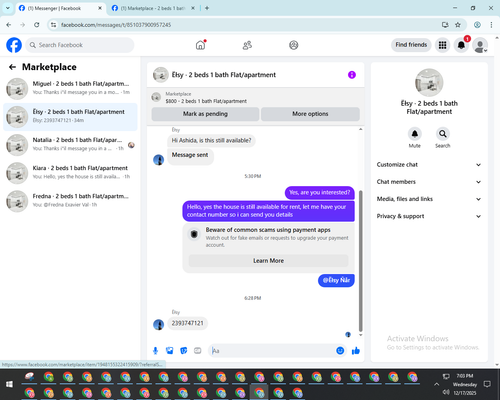Click the 'Hi Ashida, is this still available?' message
This screenshot has height=400, width=500.
[211, 141]
